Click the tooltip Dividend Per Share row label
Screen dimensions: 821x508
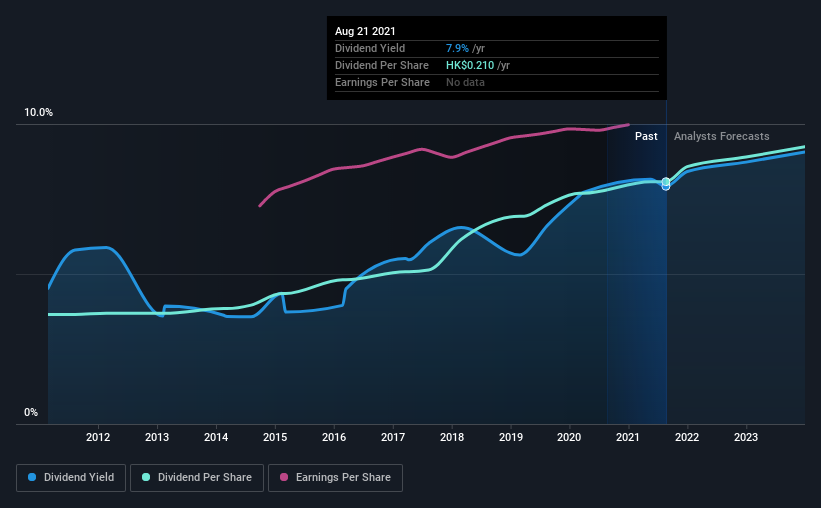click(382, 65)
